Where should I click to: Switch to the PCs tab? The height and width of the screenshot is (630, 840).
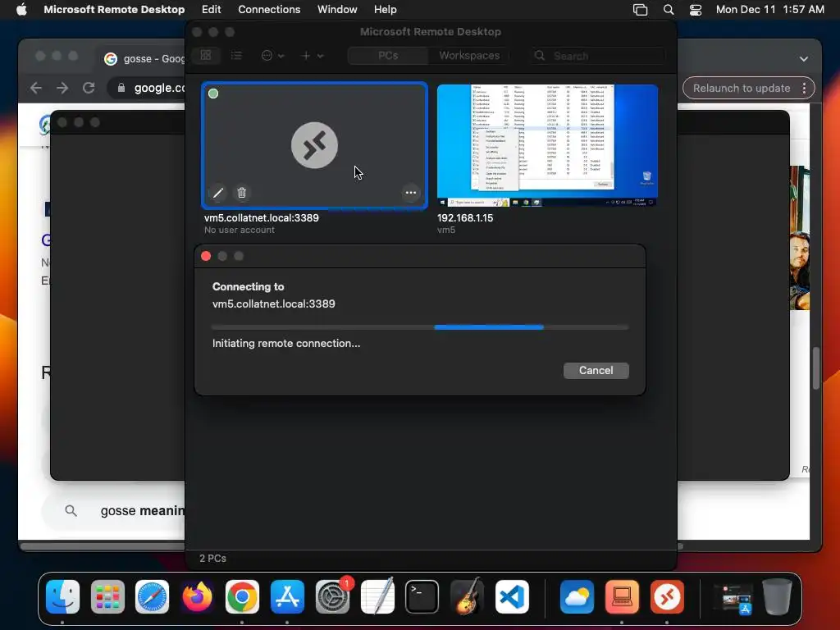388,55
